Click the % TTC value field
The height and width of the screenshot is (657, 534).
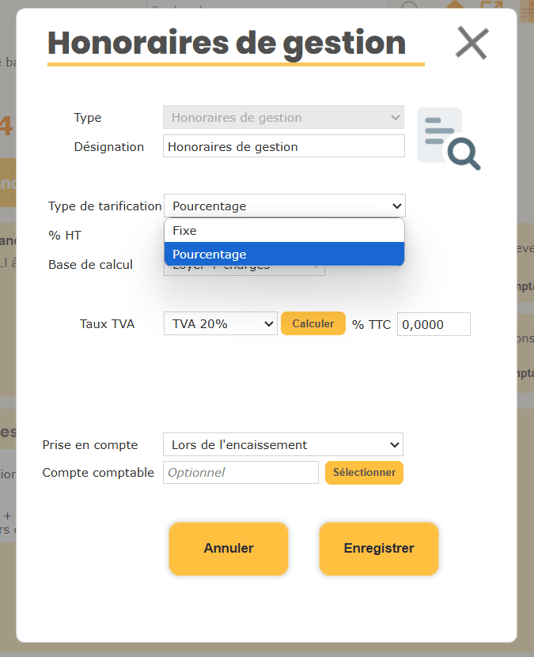click(x=434, y=324)
